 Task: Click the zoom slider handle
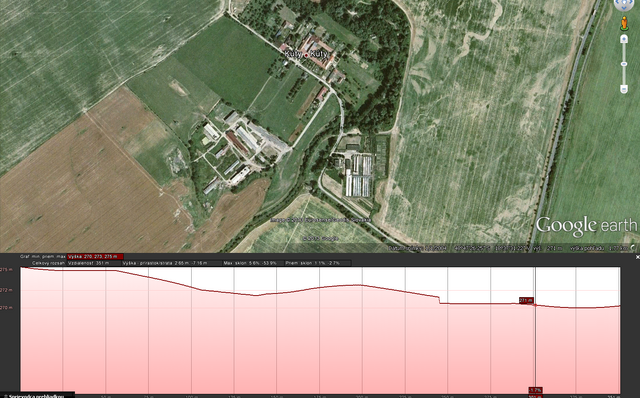coord(624,64)
